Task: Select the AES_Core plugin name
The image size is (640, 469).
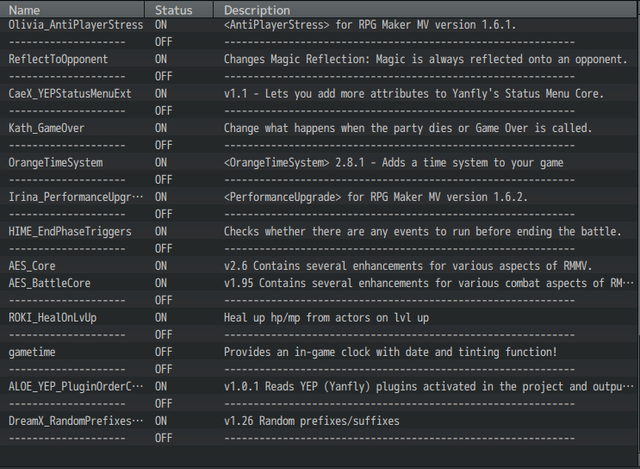Action: (32, 266)
